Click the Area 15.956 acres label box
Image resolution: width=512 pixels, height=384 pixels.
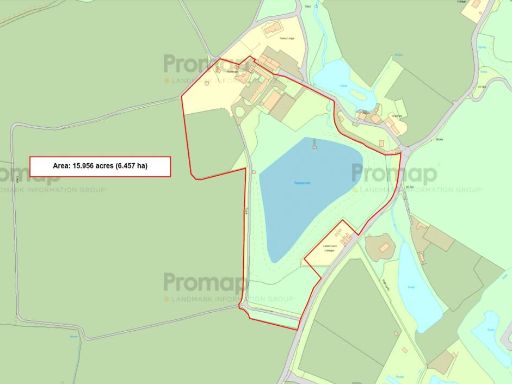pyautogui.click(x=100, y=166)
